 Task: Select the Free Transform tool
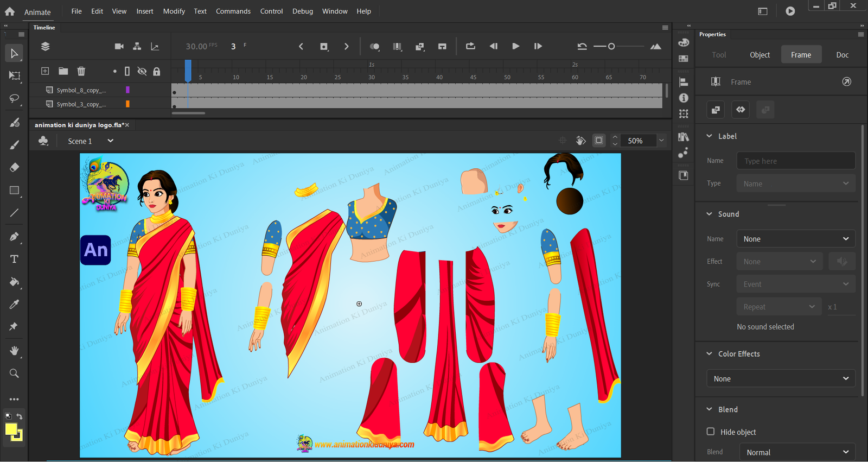pos(15,76)
